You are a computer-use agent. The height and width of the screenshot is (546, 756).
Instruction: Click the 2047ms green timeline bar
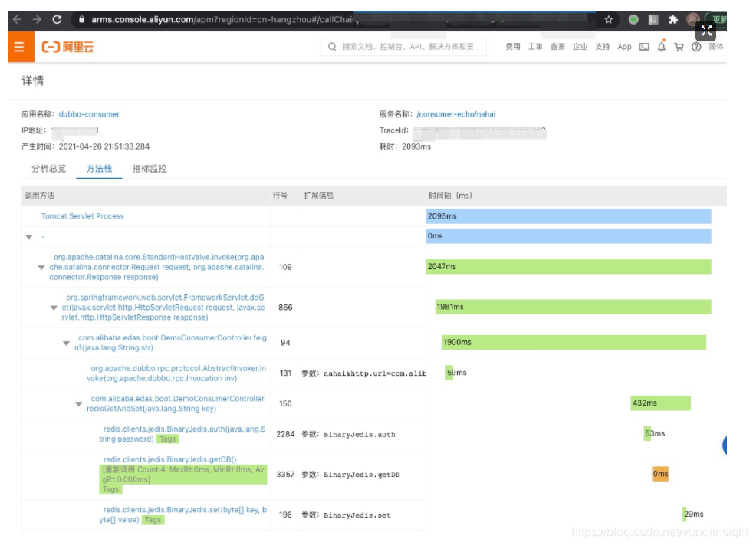[x=568, y=266]
